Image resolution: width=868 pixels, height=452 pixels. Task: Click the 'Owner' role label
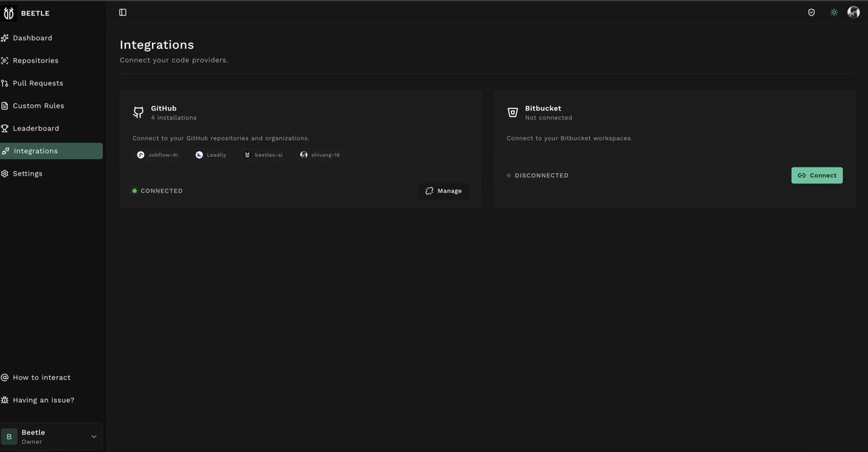click(32, 442)
